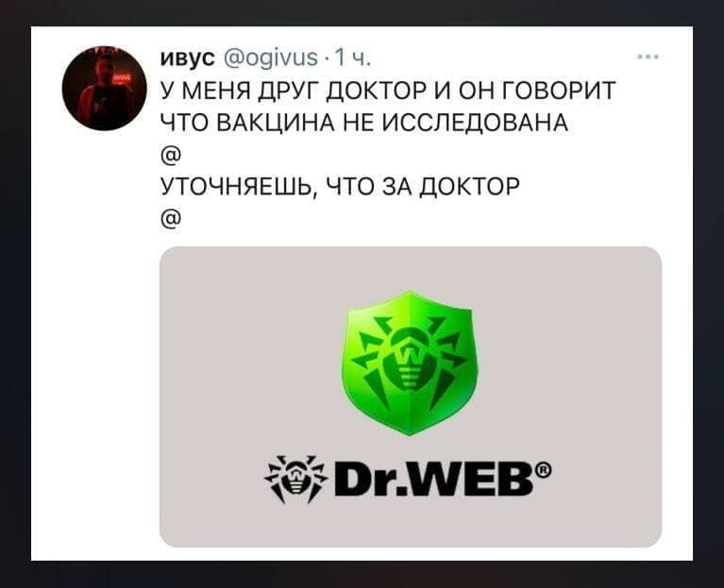Image resolution: width=724 pixels, height=588 pixels.
Task: Click the W letter on the shield spider
Action: click(x=409, y=357)
